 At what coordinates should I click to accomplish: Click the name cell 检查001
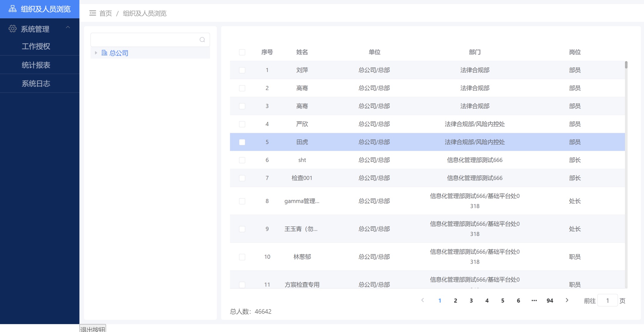(302, 178)
